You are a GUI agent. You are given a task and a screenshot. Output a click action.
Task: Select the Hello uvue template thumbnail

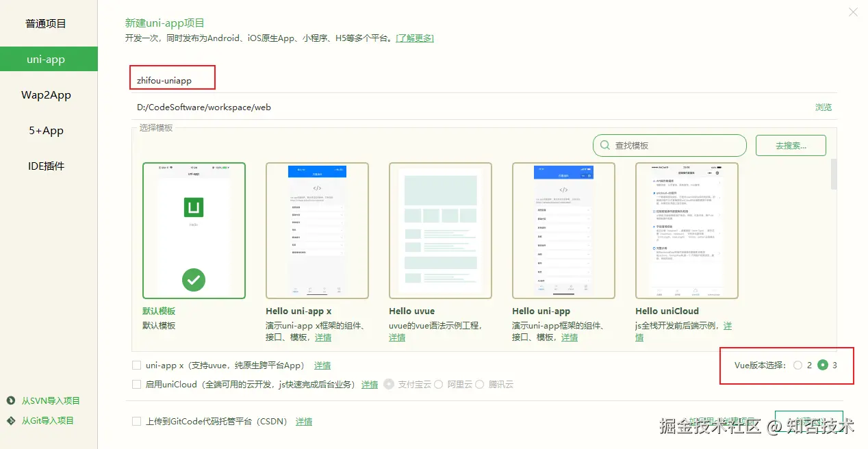(x=440, y=230)
